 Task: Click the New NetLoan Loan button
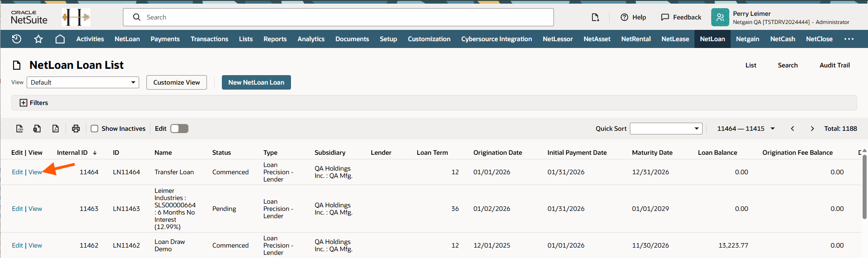click(256, 82)
